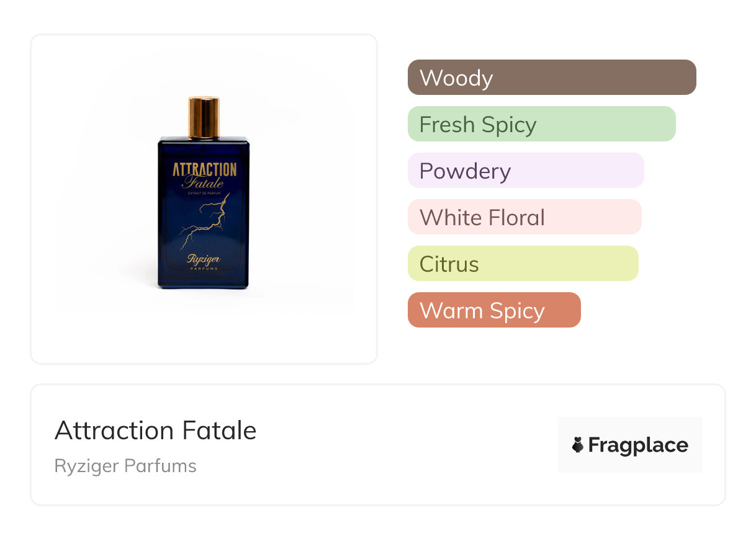Select the green Fresh Spicy accord bar
Screen dimensions: 756x536
click(x=541, y=124)
